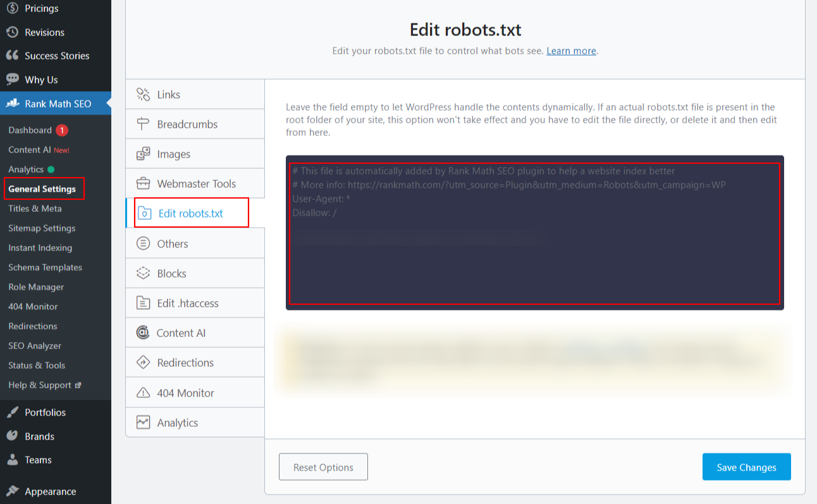Open Titles & Meta settings
817x504 pixels.
tap(35, 209)
